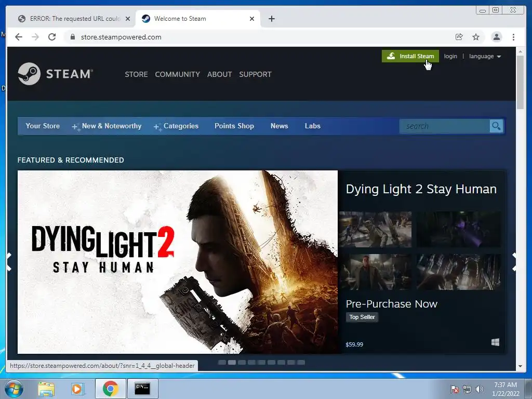Image resolution: width=532 pixels, height=399 pixels.
Task: Click the scrollbar down arrow
Action: click(x=521, y=366)
